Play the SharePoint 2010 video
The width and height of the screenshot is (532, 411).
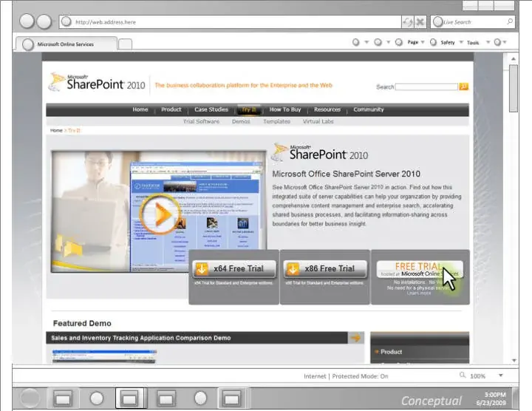(160, 214)
